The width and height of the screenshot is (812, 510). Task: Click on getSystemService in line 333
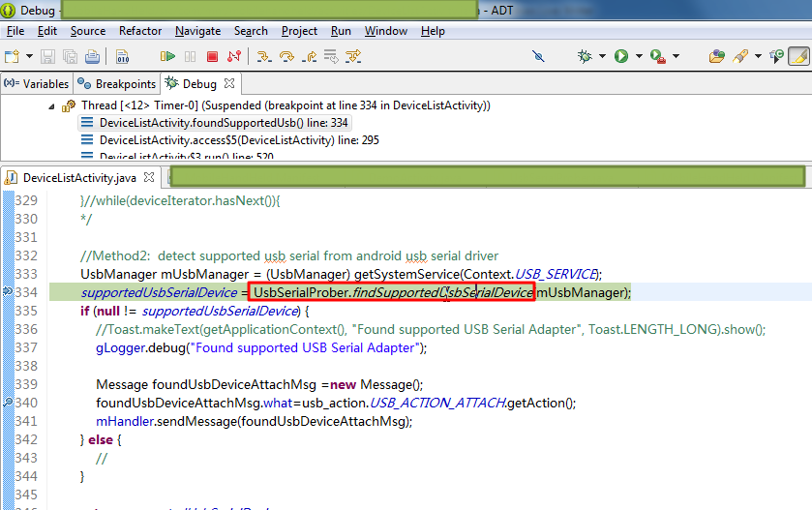coord(406,274)
